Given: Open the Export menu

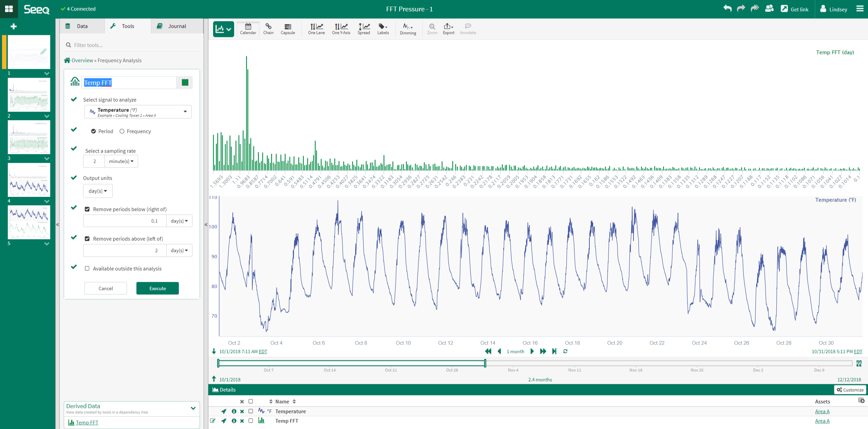Looking at the screenshot, I should [448, 29].
